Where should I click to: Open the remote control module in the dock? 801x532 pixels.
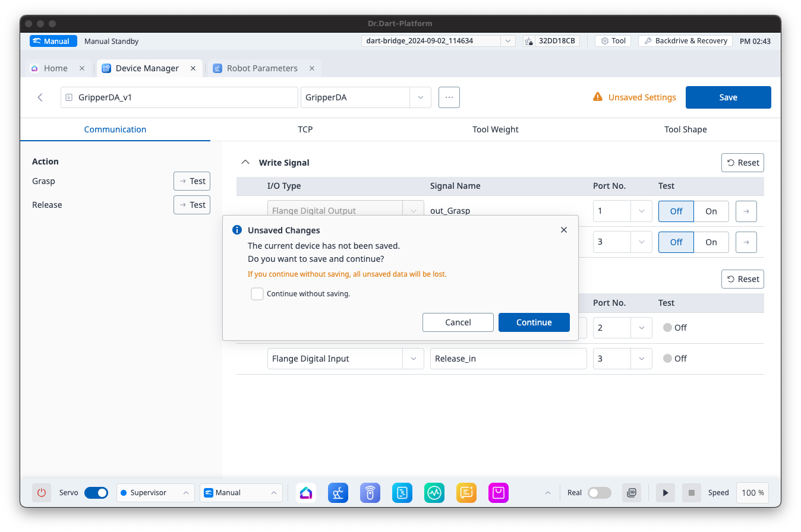pyautogui.click(x=370, y=493)
